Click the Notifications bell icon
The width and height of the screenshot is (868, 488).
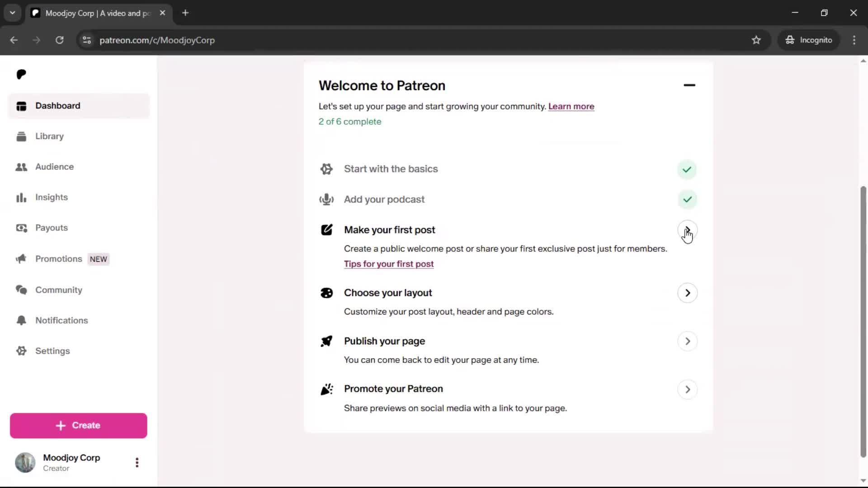tap(21, 320)
